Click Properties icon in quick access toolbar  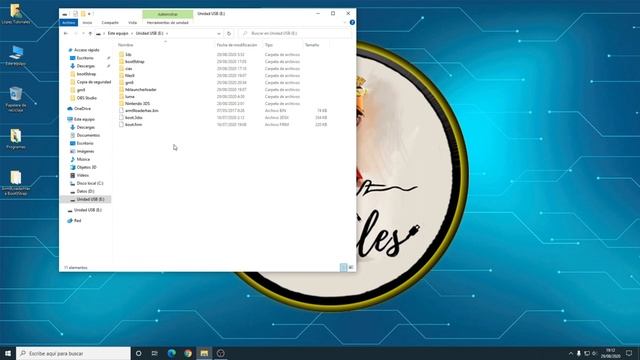point(75,13)
